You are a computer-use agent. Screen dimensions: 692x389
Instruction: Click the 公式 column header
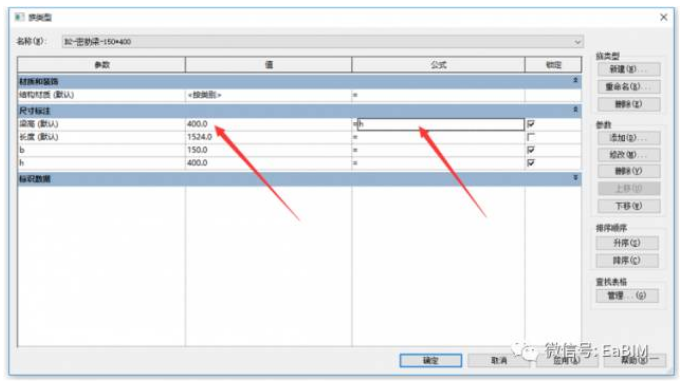(438, 65)
